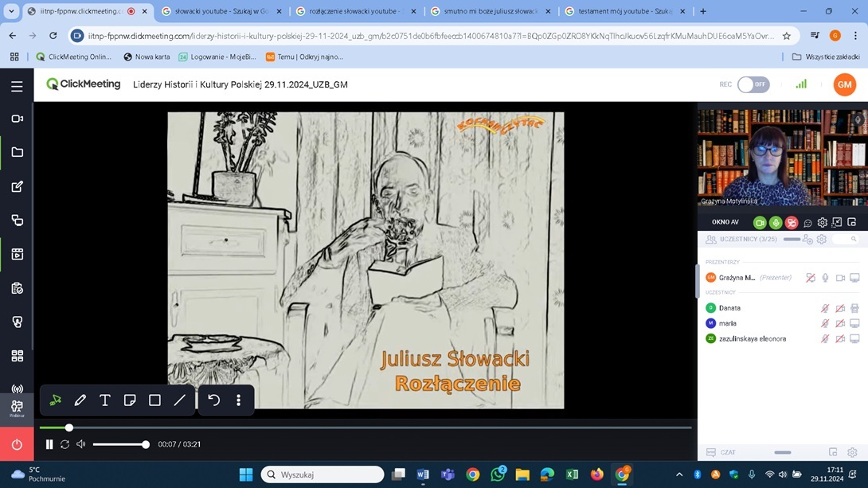
Task: Select the Webinar mode sidebar button
Action: pos(17,409)
